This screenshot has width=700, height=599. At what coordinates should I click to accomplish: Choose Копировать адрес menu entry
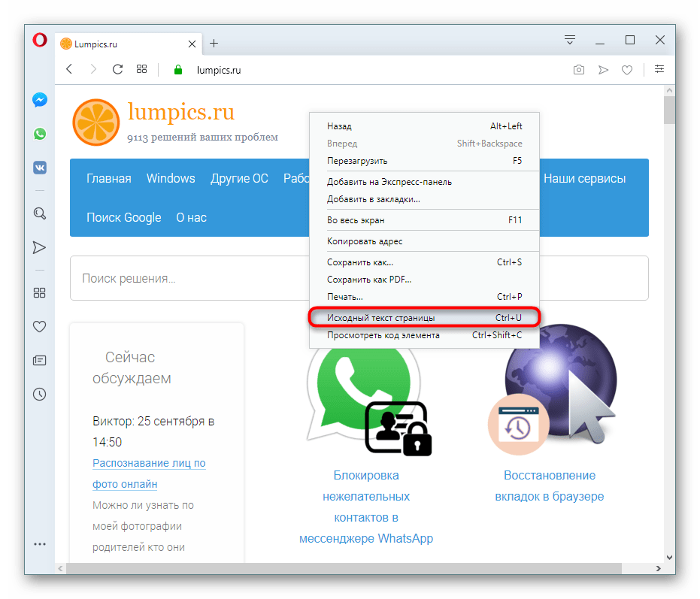pos(424,241)
